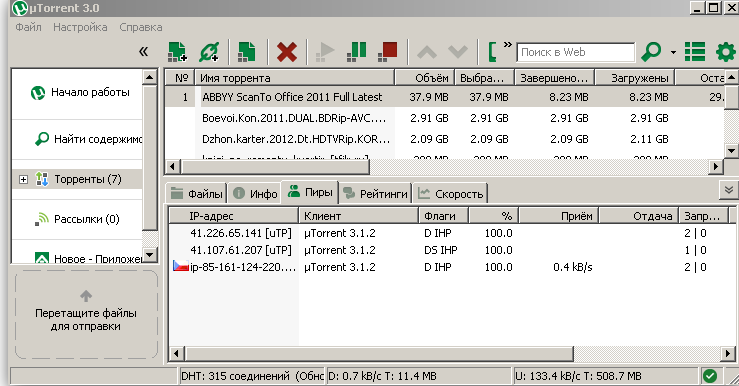
Task: Click the file drop zone for sending
Action: [86, 314]
